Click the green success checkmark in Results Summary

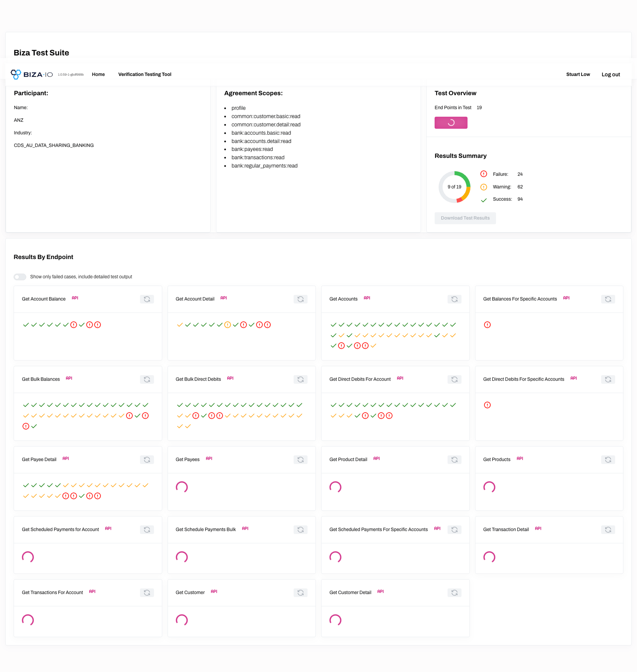[x=484, y=200]
